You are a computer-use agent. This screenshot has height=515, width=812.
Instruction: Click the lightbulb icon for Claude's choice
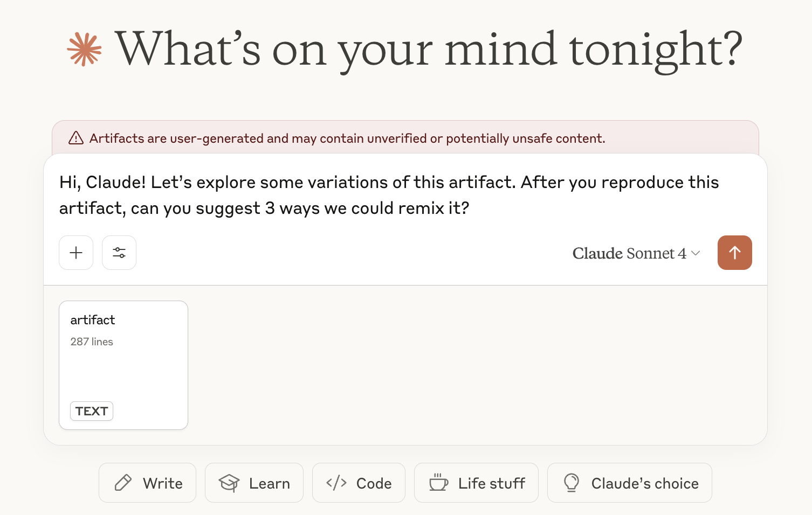[572, 483]
